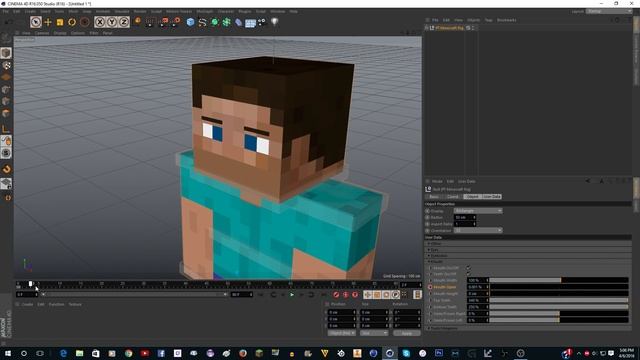Activate the Scale tool yellow square
This screenshot has width=640, height=360.
(x=60, y=22)
